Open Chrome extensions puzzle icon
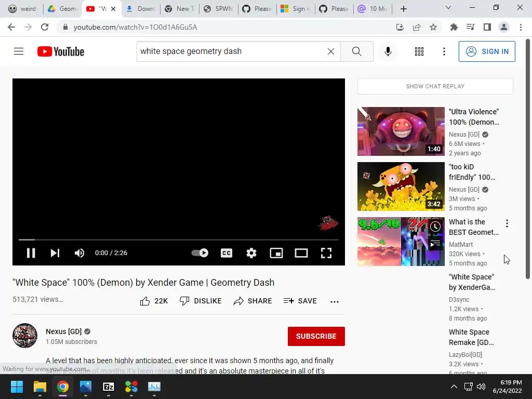The height and width of the screenshot is (399, 532). tap(454, 27)
